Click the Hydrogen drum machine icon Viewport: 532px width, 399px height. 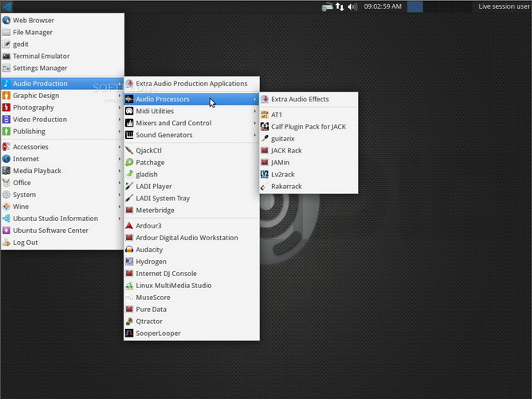129,262
